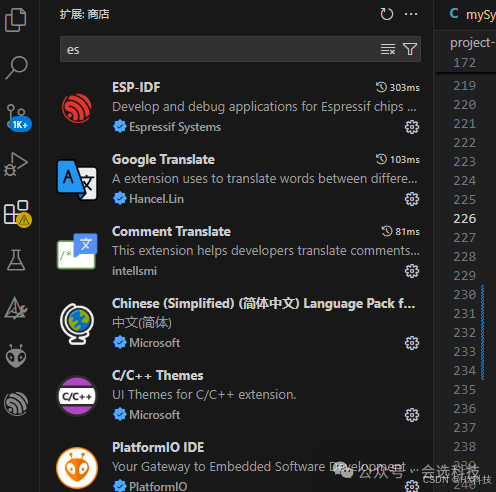496x492 pixels.
Task: Click the PlatformIO IDE extension logo
Action: click(77, 468)
